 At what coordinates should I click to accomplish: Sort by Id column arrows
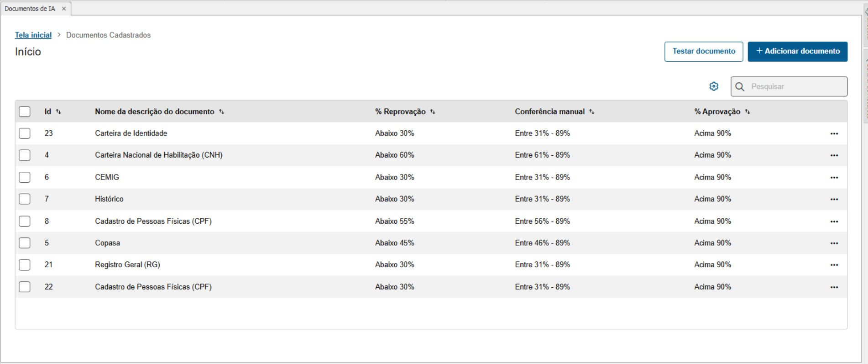[x=58, y=112]
